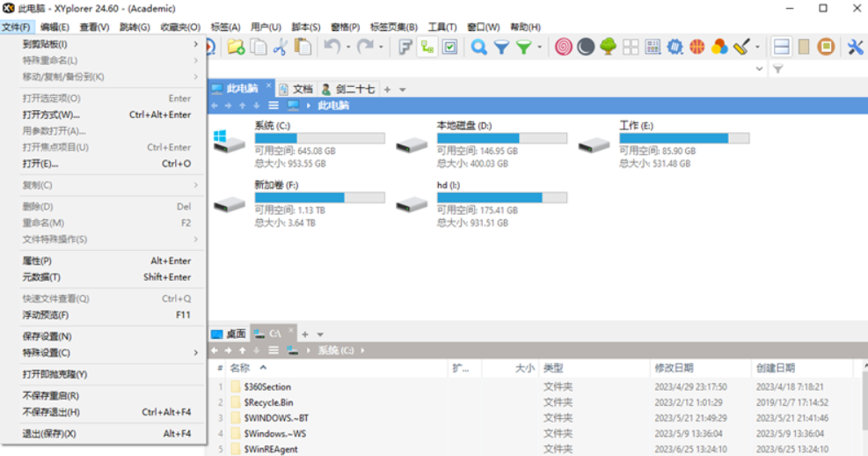Click the New Folder toolbar icon
This screenshot has height=456, width=868.
(236, 47)
